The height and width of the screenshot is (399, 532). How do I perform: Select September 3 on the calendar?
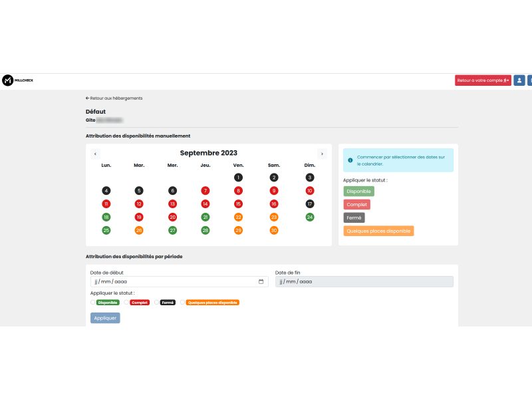pos(309,178)
